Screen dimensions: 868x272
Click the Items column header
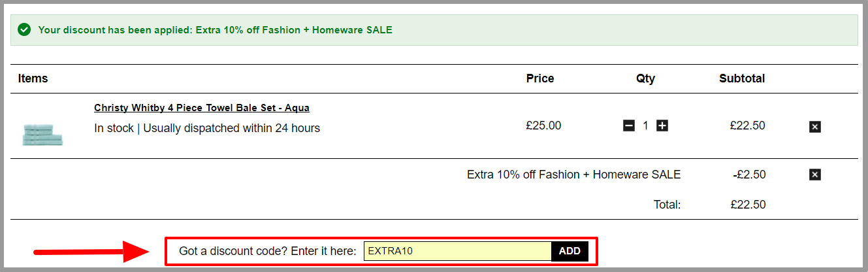click(33, 78)
